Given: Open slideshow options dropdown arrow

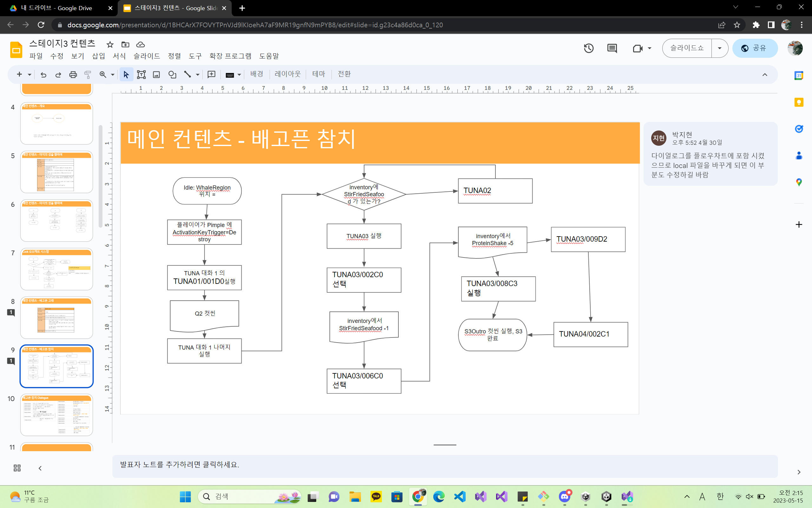Looking at the screenshot, I should [719, 48].
